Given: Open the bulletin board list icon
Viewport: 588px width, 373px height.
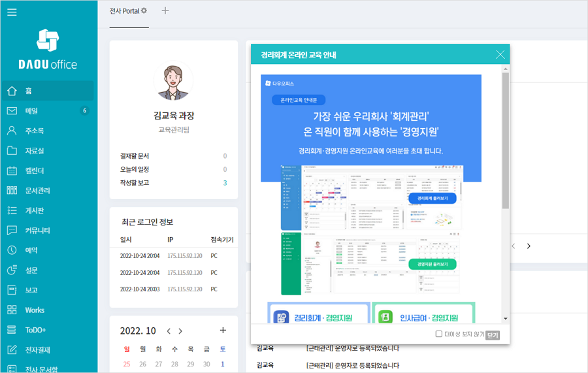Looking at the screenshot, I should (x=12, y=210).
